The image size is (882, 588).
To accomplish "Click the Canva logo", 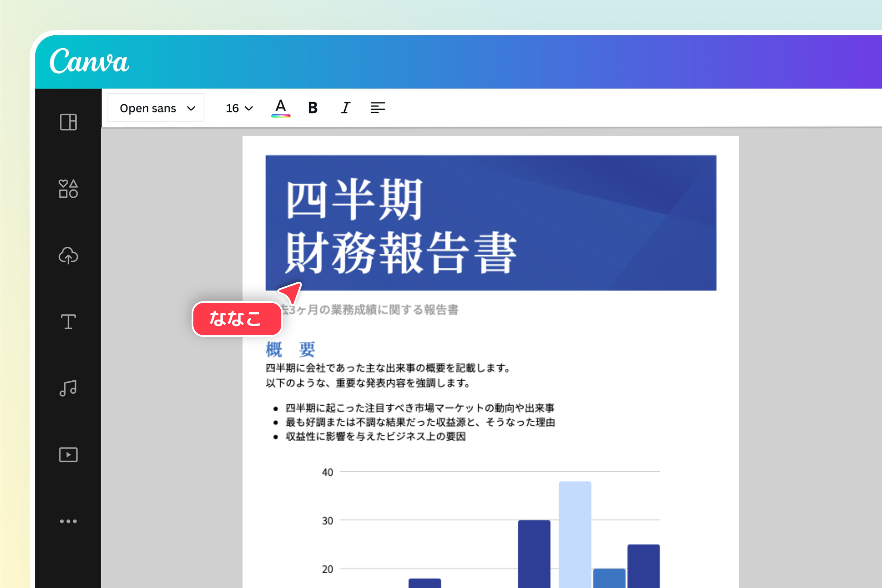I will tap(89, 61).
